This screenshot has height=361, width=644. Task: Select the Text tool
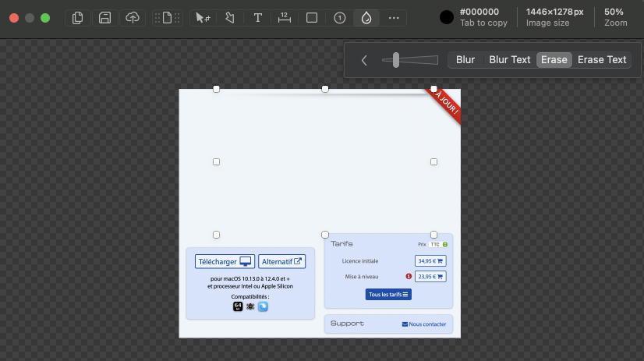click(x=257, y=18)
